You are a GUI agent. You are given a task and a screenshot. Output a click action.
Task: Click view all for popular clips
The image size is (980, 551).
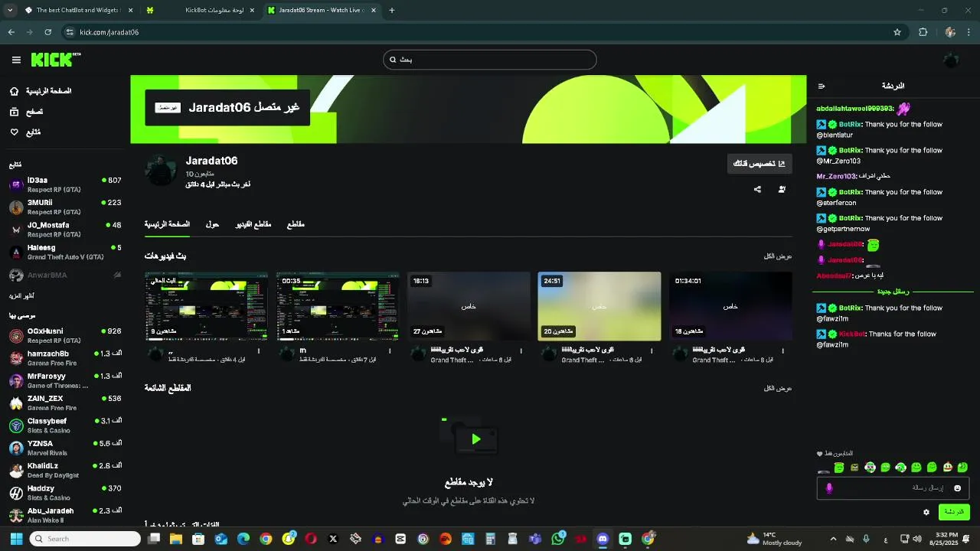(778, 389)
